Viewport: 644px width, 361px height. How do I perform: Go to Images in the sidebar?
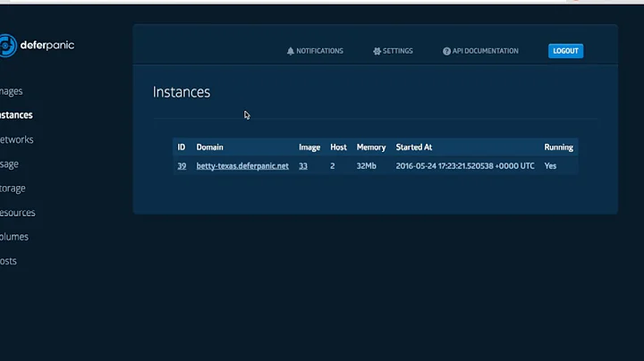(11, 91)
